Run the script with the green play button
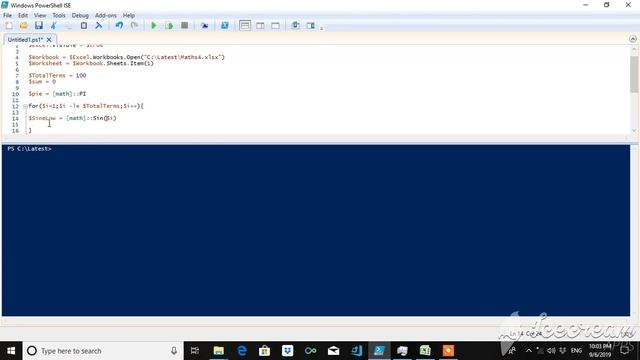The image size is (640, 360). click(154, 25)
